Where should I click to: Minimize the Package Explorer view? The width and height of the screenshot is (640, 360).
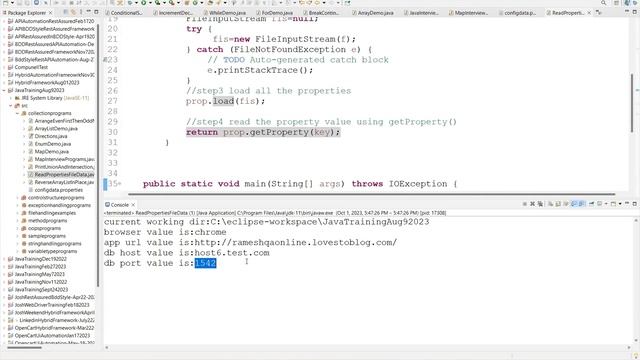[89, 12]
